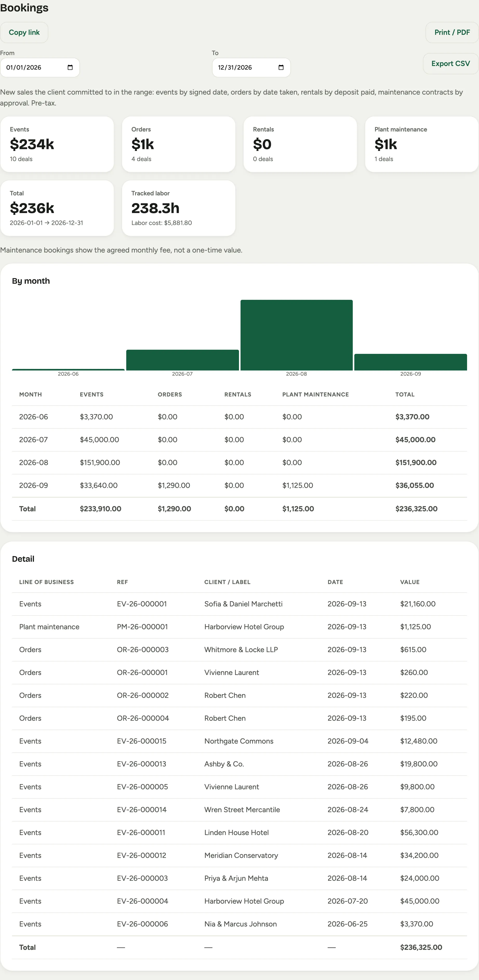Click the To date input 12/31/2026
Viewport: 479px width, 980px height.
pos(251,67)
